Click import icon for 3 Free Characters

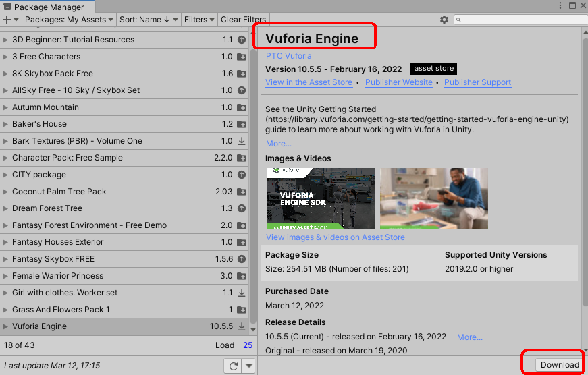coord(242,57)
